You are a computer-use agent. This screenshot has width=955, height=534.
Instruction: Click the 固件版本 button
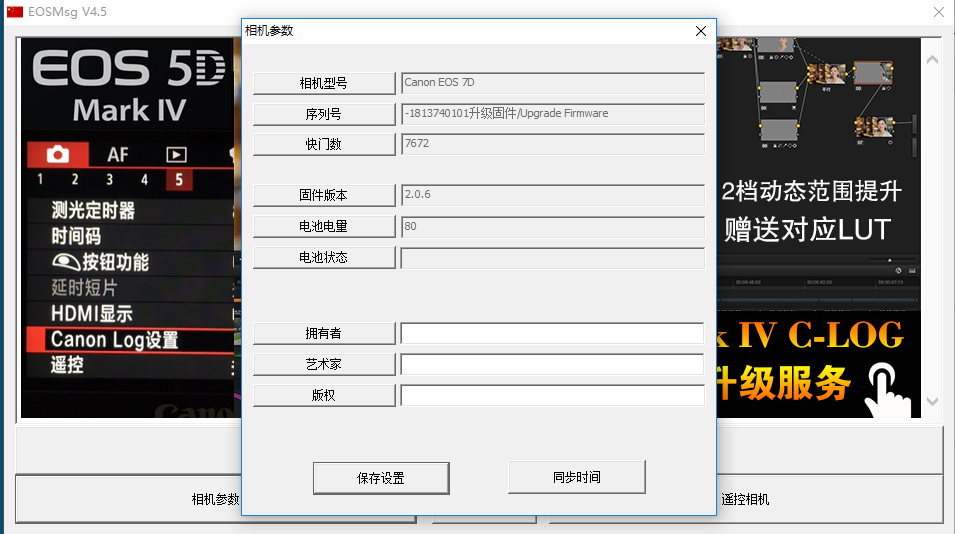tap(324, 195)
